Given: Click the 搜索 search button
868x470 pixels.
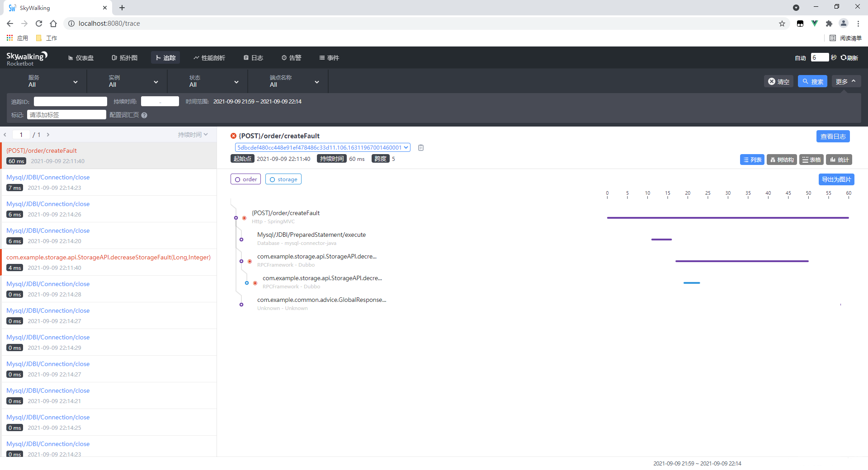Looking at the screenshot, I should point(812,81).
